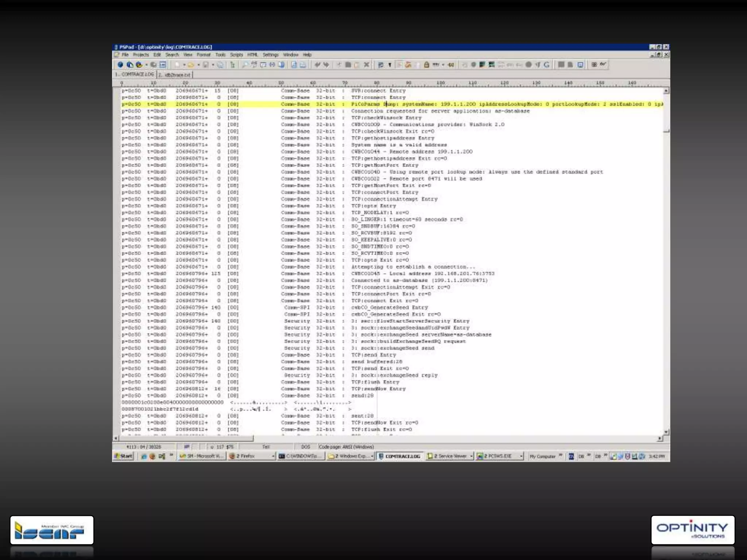The height and width of the screenshot is (560, 747).
Task: Switch to the idb2trace.txt tab
Action: pyautogui.click(x=175, y=75)
